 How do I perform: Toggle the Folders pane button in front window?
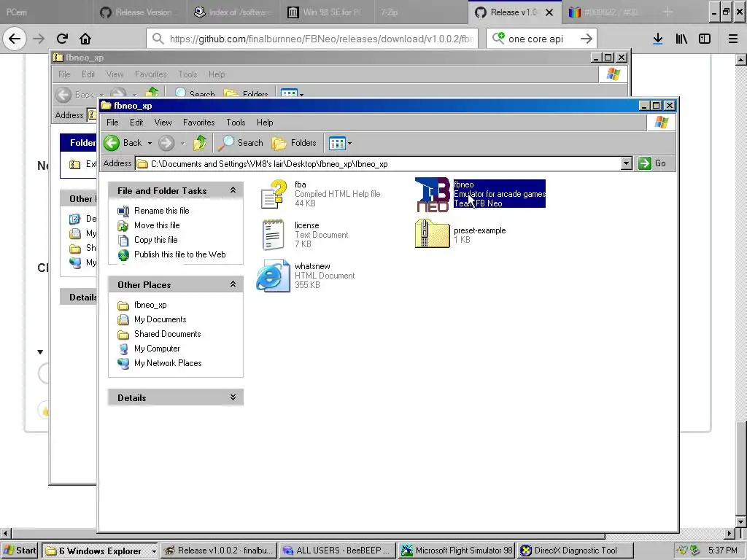click(294, 143)
